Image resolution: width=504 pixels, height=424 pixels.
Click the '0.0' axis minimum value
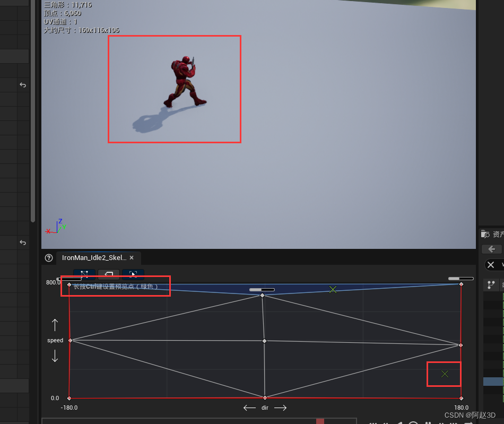point(55,398)
